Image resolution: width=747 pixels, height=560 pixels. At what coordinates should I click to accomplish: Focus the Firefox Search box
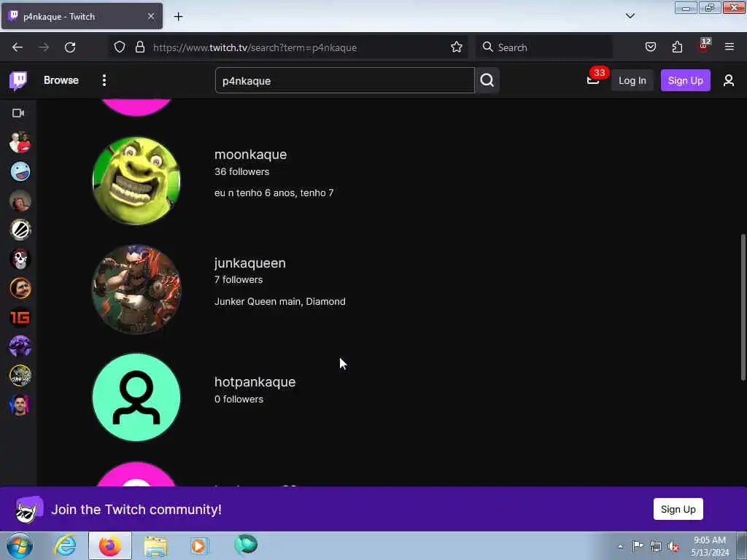(544, 47)
